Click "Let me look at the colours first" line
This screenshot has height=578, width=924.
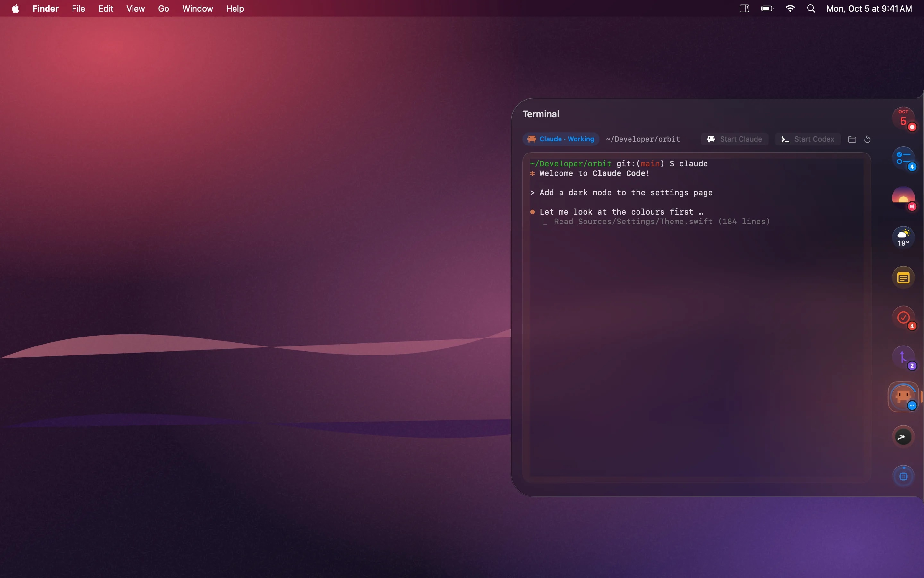pyautogui.click(x=617, y=212)
